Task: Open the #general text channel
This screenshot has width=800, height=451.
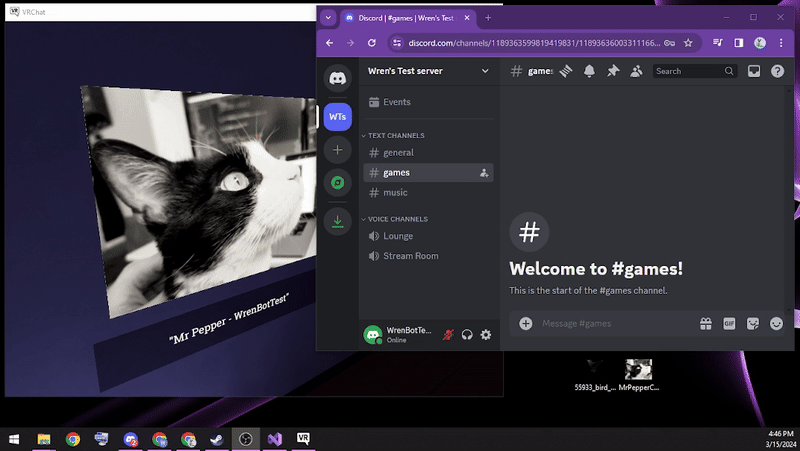Action: 428,153
